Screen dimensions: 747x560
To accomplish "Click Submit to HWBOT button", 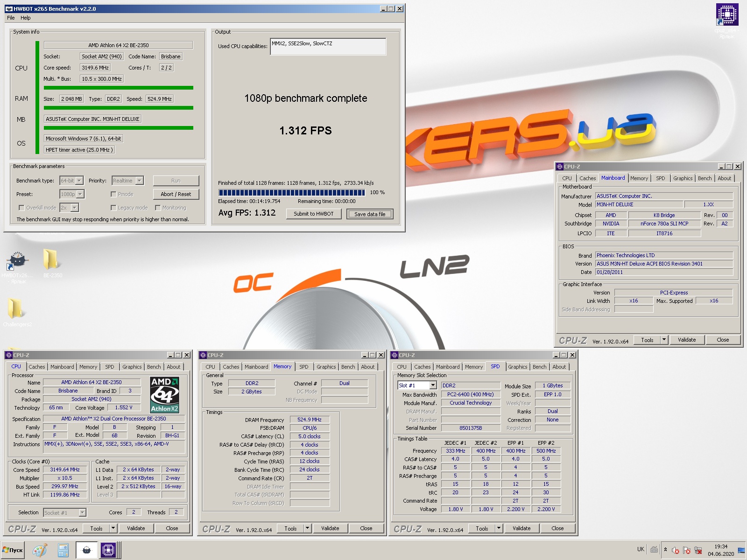I will point(314,214).
